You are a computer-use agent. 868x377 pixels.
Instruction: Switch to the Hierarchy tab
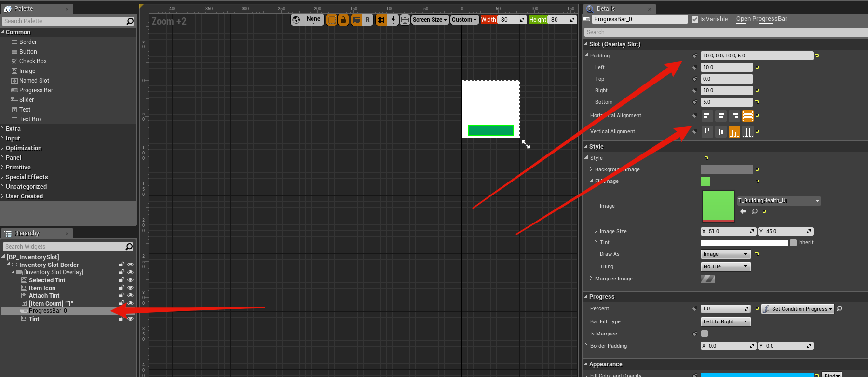(x=27, y=233)
